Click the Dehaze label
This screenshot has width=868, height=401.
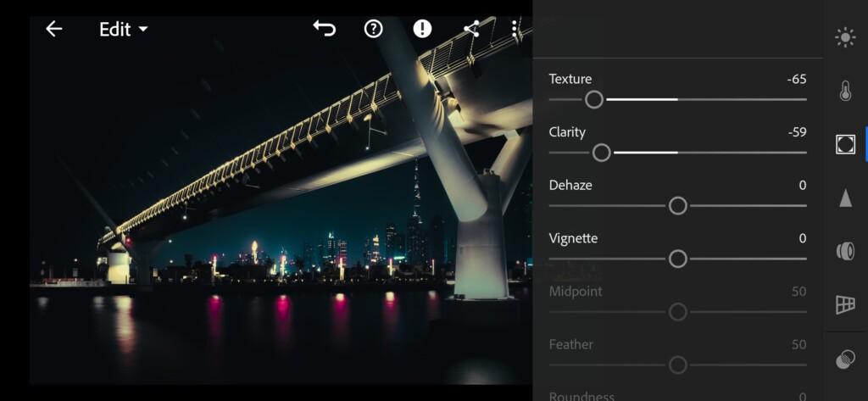pos(570,186)
